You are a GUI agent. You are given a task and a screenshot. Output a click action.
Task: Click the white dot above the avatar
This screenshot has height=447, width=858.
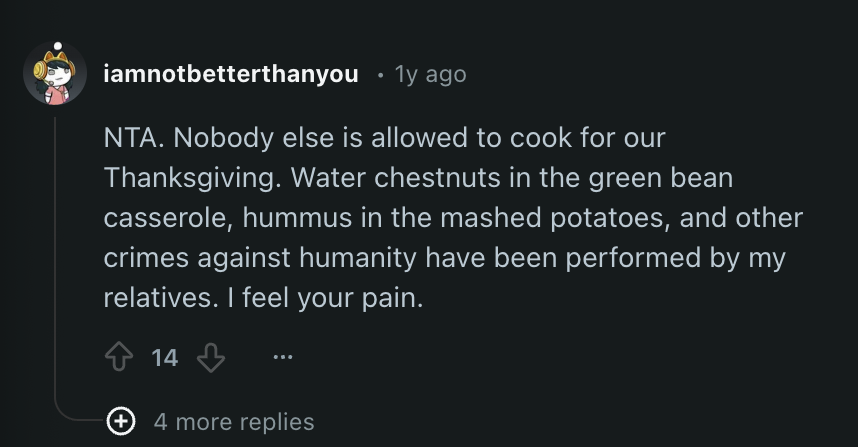coord(59,47)
